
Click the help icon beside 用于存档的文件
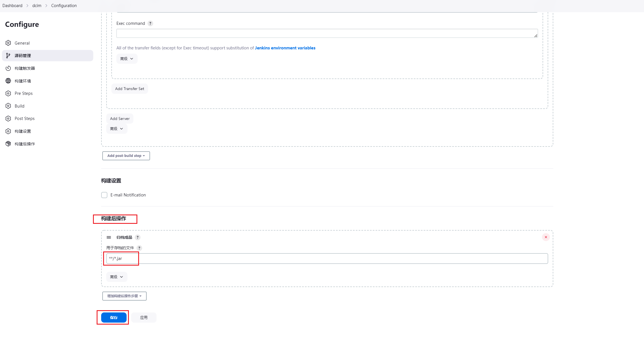point(139,248)
